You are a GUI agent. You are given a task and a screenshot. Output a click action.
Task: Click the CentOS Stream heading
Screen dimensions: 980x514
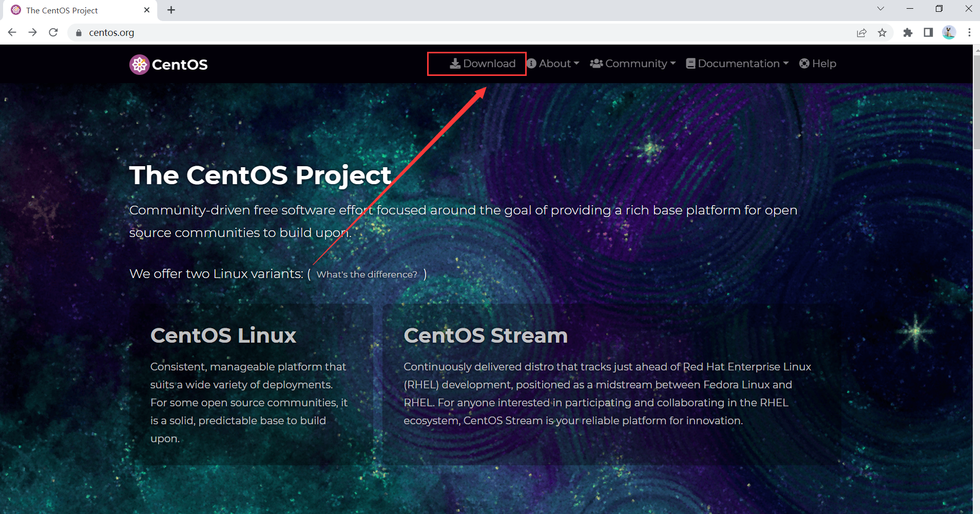tap(486, 335)
